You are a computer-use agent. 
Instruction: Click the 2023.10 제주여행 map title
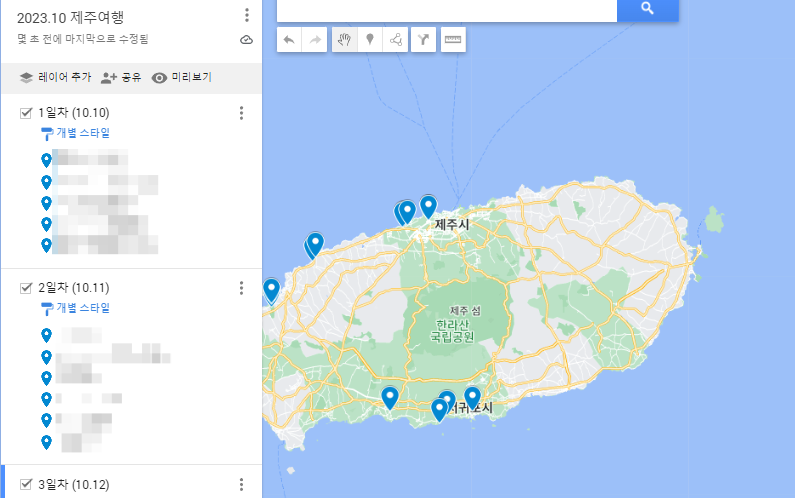point(70,18)
